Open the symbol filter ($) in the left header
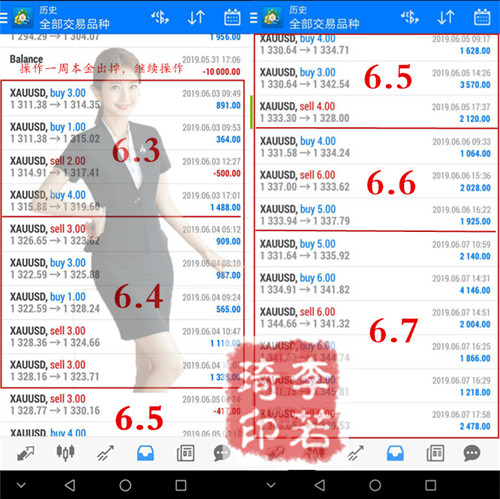500x499 pixels. pos(160,17)
